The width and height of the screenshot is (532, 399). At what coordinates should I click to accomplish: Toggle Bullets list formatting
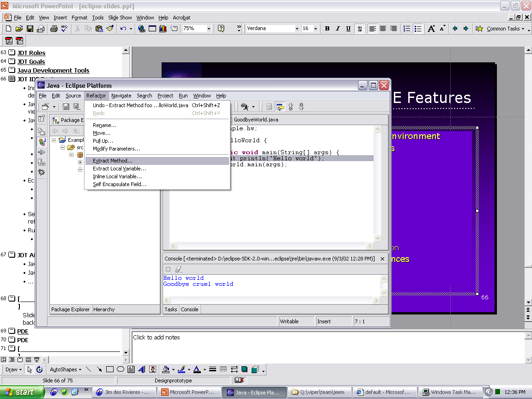click(417, 29)
